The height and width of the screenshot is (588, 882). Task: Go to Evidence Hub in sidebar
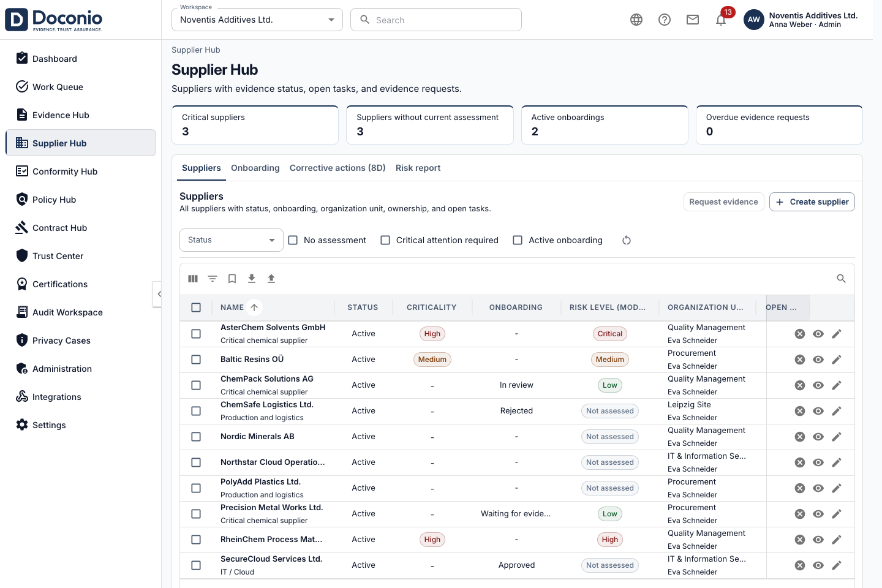click(81, 115)
